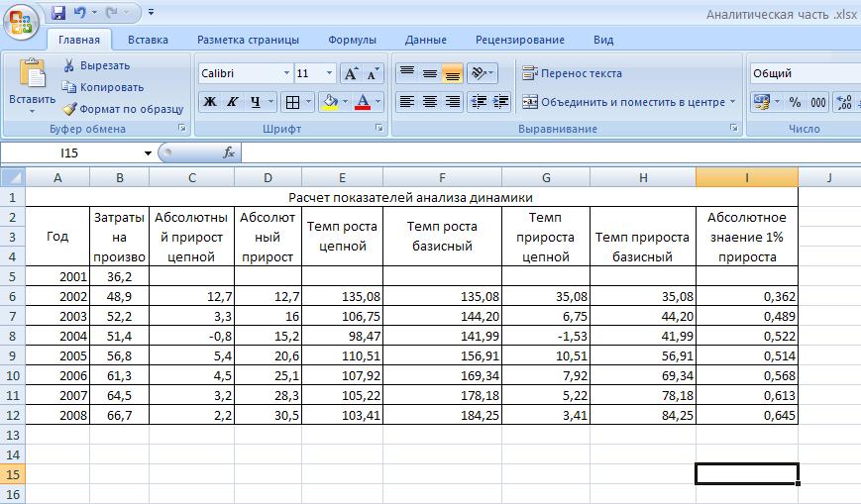Open the font size 11 dropdown

coord(329,73)
